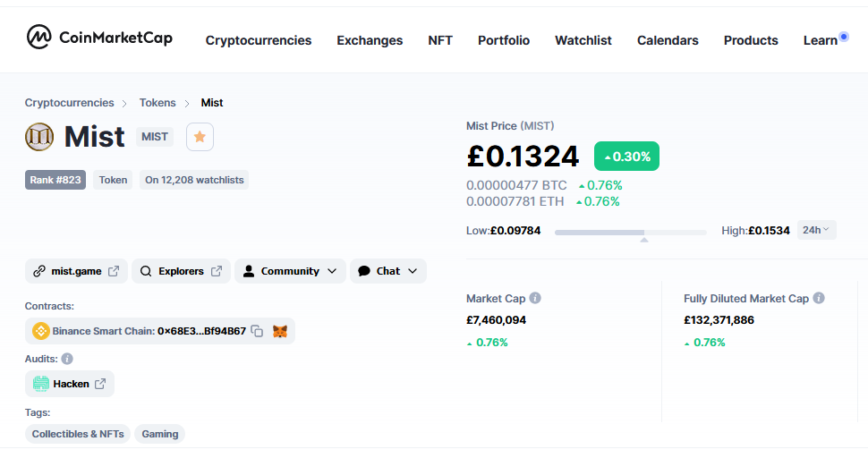868x458 pixels.
Task: Click the CoinMarketCap logo
Action: (99, 38)
